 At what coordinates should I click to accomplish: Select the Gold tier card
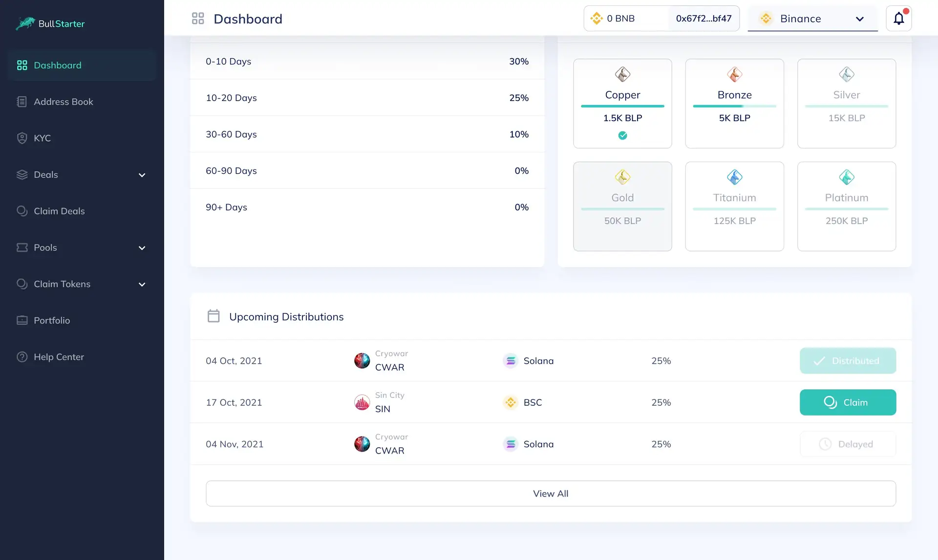(x=622, y=206)
